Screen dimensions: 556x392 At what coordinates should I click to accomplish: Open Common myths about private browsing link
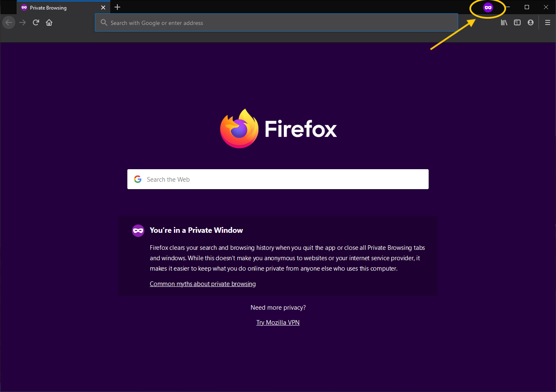click(203, 284)
